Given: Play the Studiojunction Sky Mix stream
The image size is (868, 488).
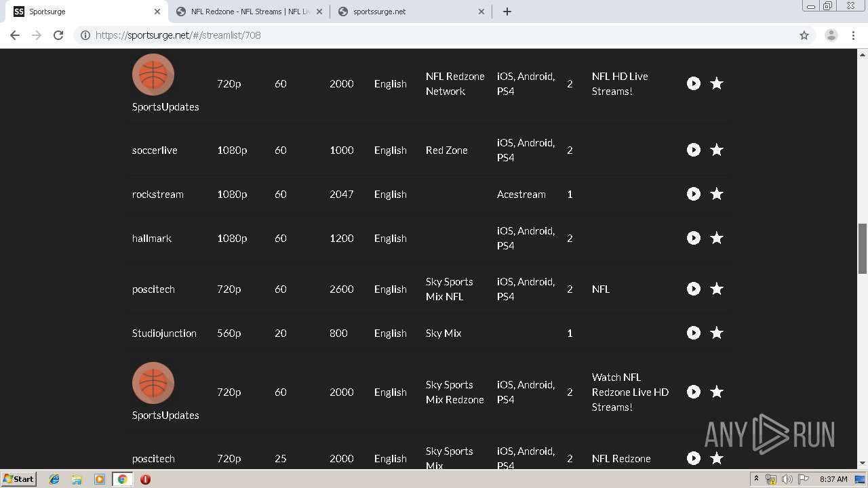Looking at the screenshot, I should pyautogui.click(x=693, y=333).
